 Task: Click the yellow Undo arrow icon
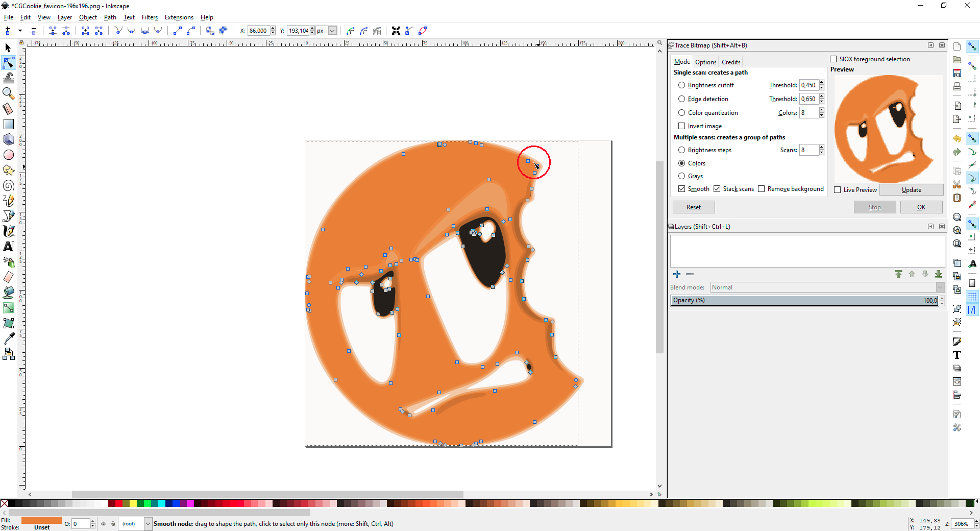(957, 138)
